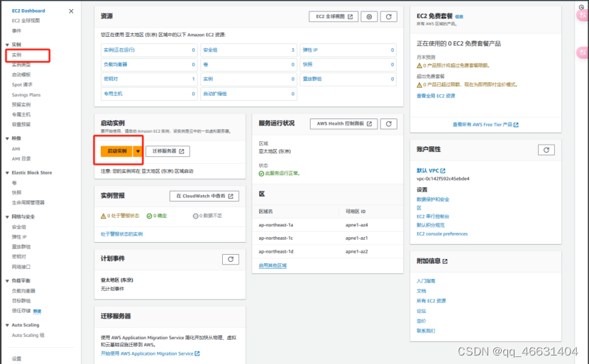Open the 启动实例 dropdown arrow
Viewport: 589px width, 364px height.
click(x=138, y=151)
